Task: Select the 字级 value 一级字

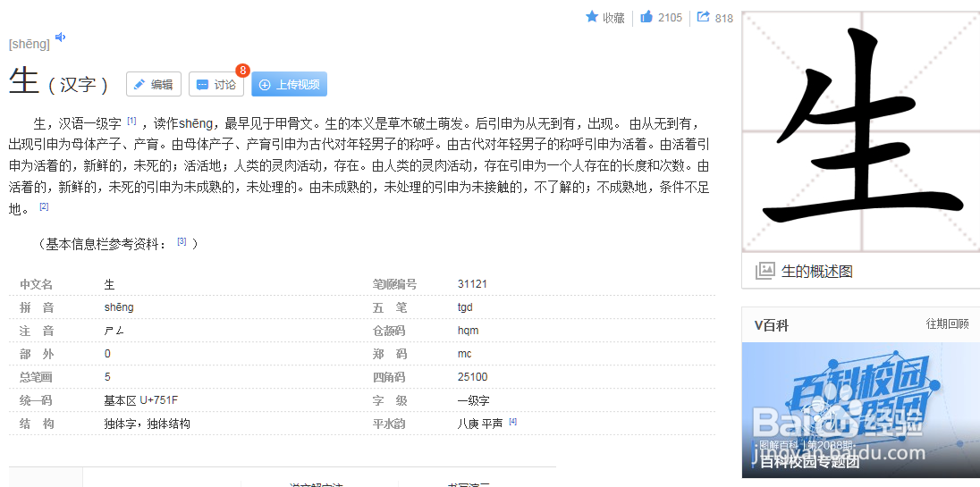Action: [x=473, y=400]
